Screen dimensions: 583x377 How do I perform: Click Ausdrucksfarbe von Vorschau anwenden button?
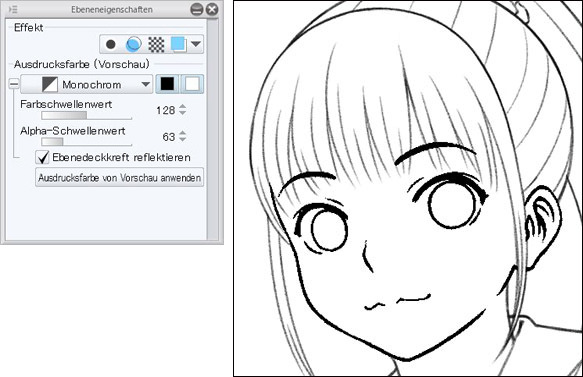(x=119, y=178)
